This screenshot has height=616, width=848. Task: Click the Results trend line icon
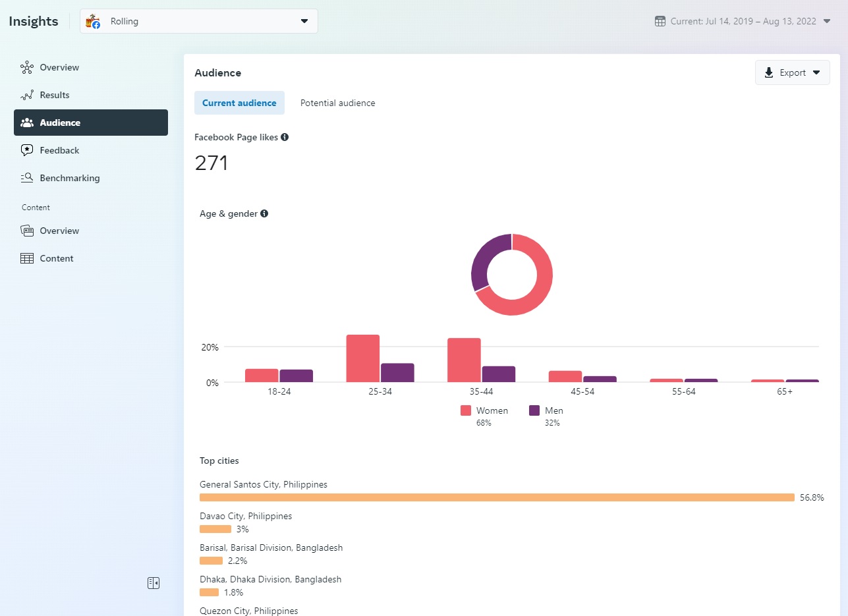[x=27, y=95]
